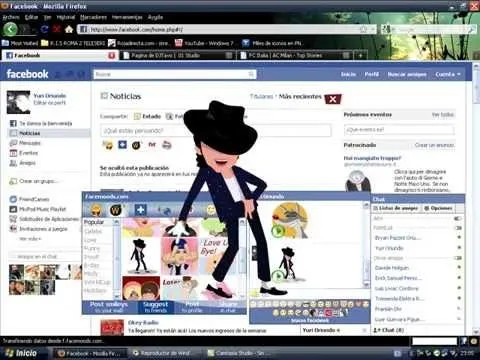Click the green play button on top animation
This screenshot has width=480, height=360.
click(278, 231)
